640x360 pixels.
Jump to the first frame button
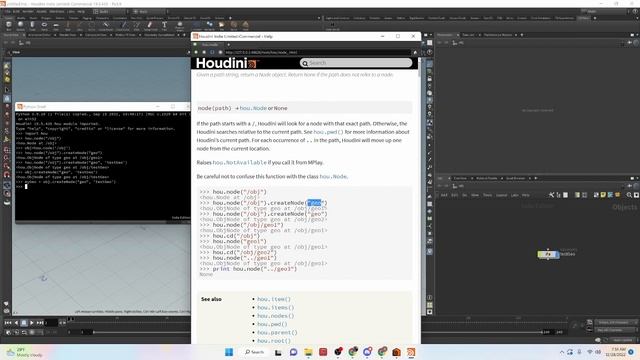8,323
